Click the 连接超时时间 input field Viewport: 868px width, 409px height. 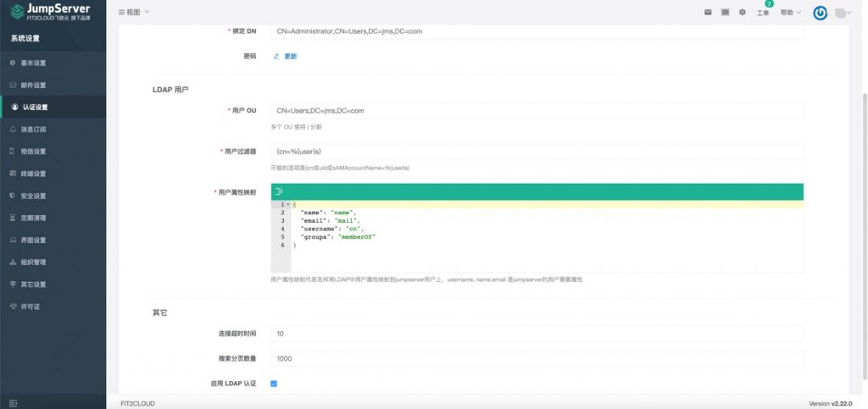(537, 334)
